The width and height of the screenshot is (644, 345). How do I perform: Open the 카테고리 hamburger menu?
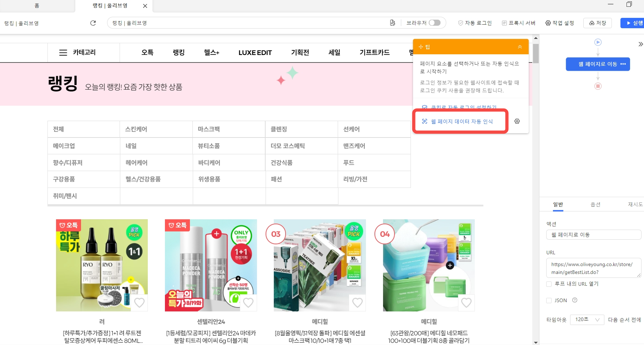(x=63, y=52)
